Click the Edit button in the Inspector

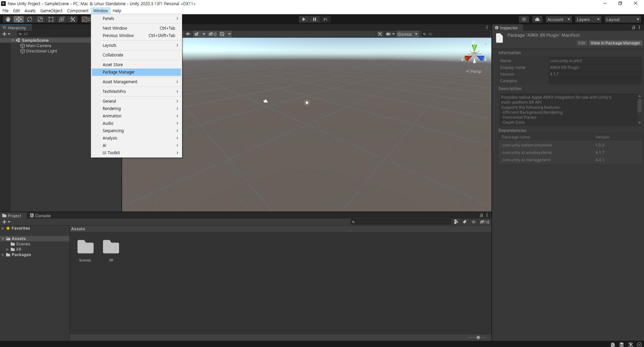tap(582, 43)
